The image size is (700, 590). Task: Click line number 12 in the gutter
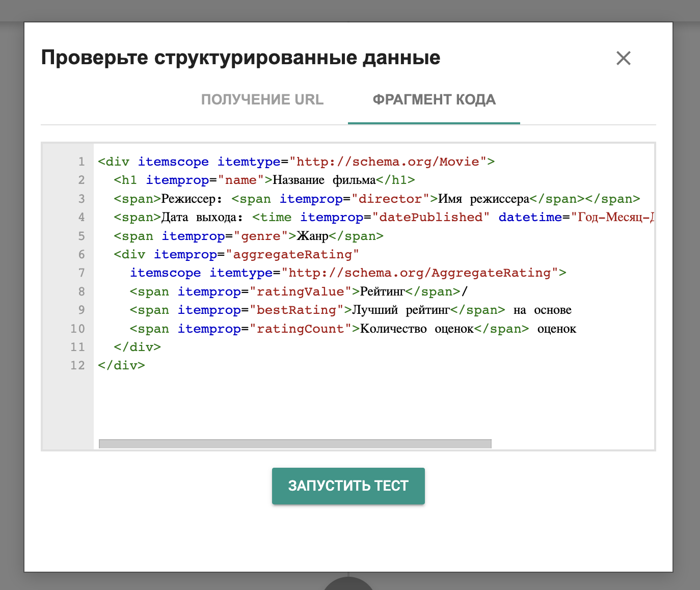(77, 366)
